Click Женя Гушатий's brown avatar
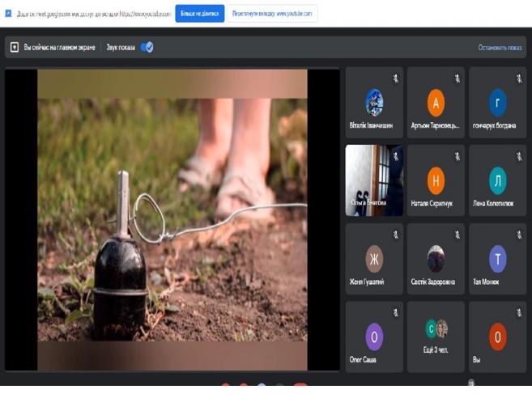This screenshot has width=532, height=398. click(374, 259)
